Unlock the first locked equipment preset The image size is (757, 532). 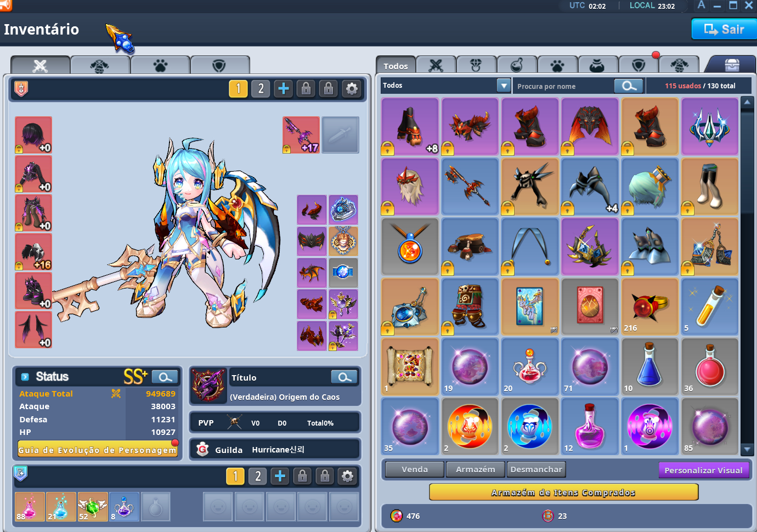coord(306,88)
